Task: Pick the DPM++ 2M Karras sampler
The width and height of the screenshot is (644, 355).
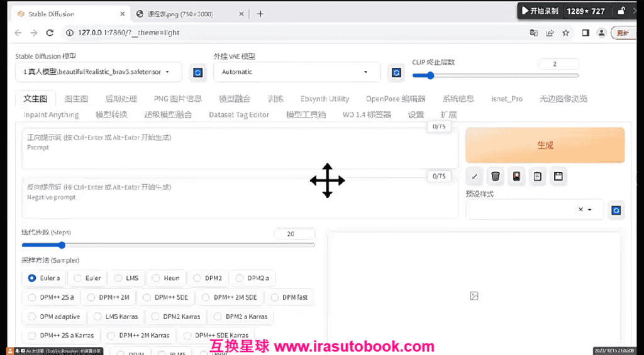Action: [139, 336]
